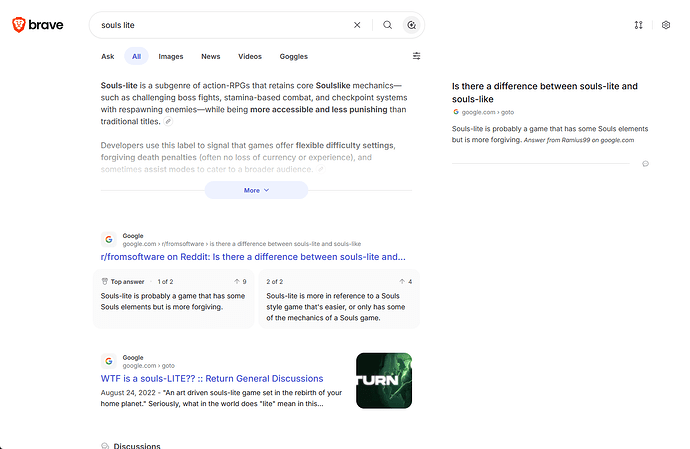Click the Google icon in the side panel source

pos(456,112)
